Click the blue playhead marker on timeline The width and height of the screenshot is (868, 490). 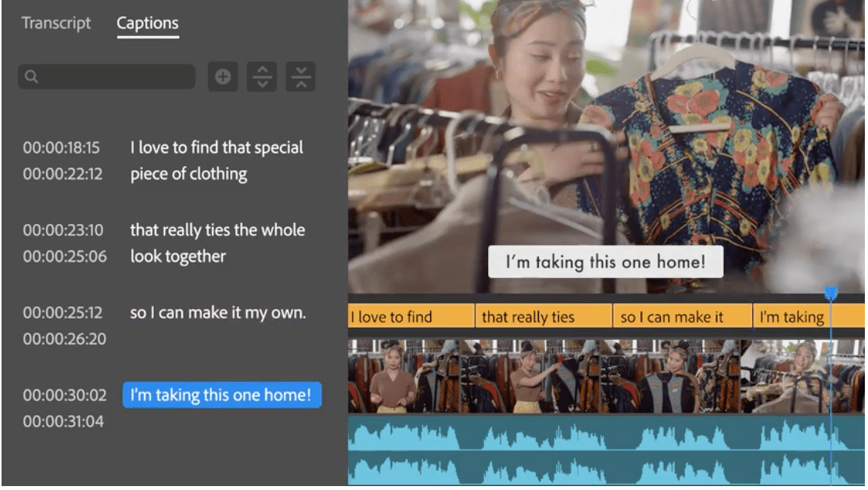[x=830, y=294]
